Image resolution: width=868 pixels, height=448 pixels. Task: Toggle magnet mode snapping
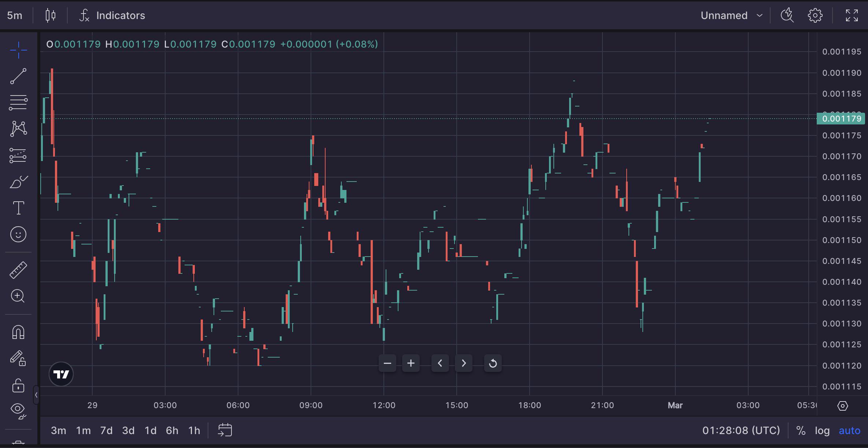click(x=18, y=332)
